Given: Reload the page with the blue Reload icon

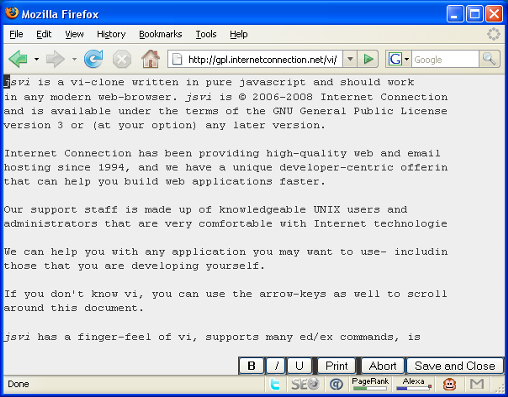Looking at the screenshot, I should (x=94, y=59).
